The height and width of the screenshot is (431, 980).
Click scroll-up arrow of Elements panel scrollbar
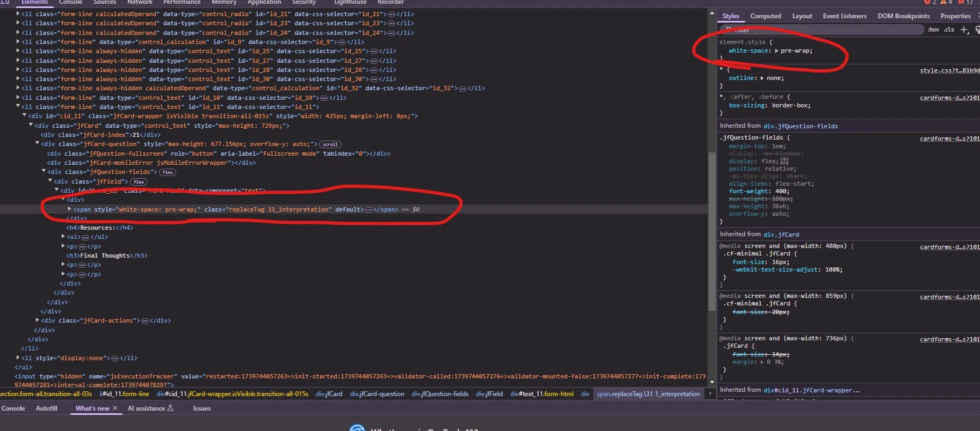coord(712,13)
